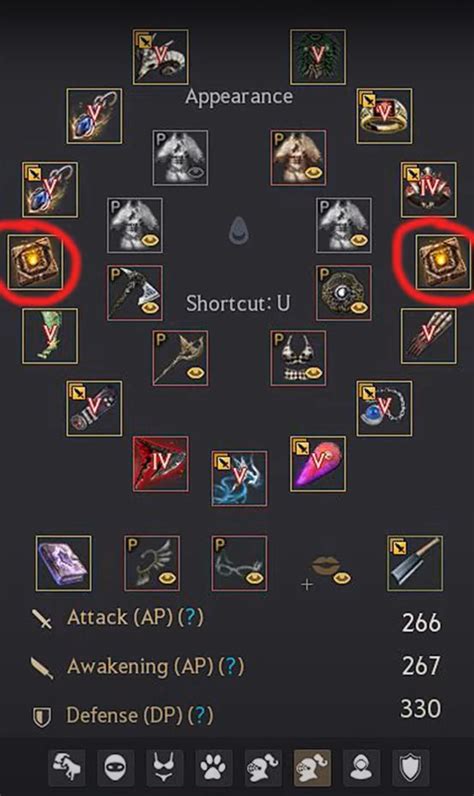Screen dimensions: 474x796
Task: Toggle eye icon on the axe appearance slot
Action: pyautogui.click(x=149, y=308)
